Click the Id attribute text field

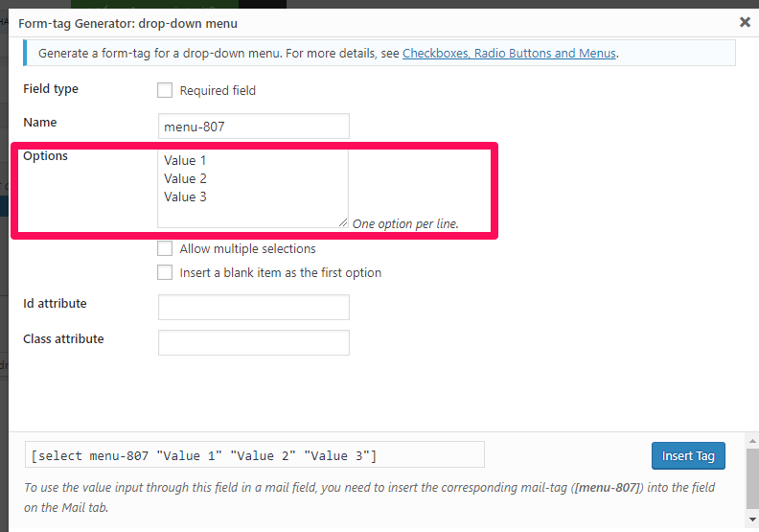click(254, 307)
